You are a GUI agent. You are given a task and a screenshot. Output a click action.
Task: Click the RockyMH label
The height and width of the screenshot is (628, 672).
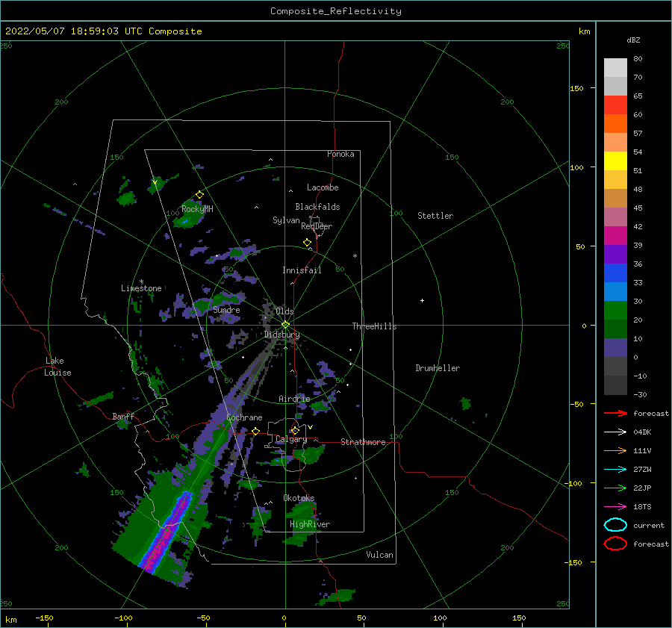(197, 209)
